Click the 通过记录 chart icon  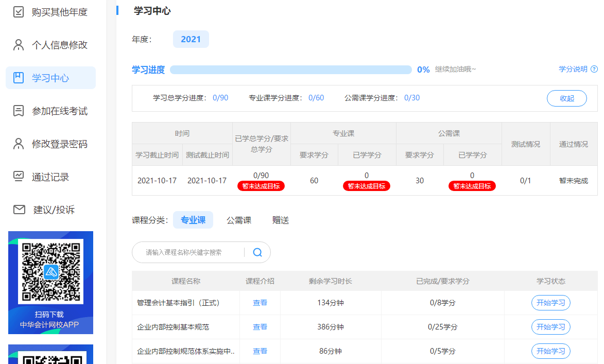(19, 177)
